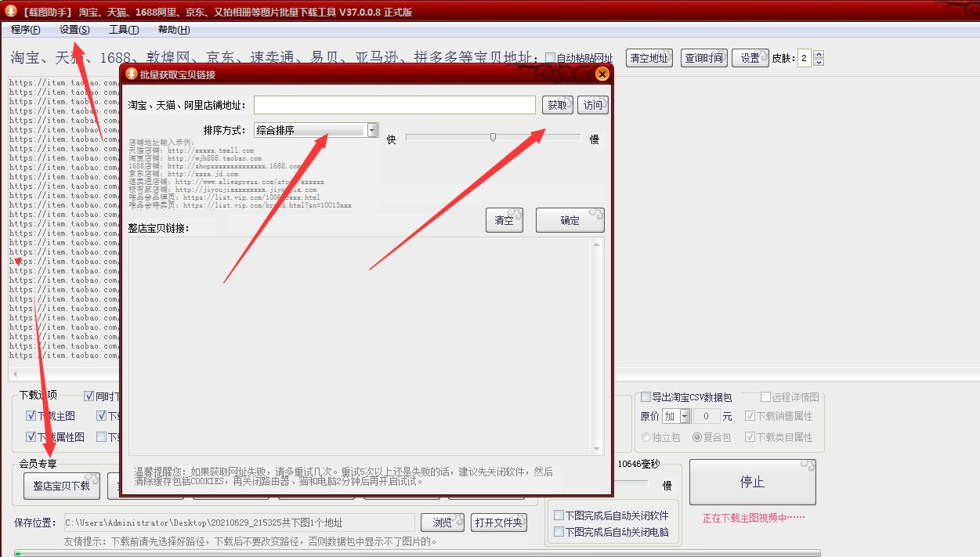Click the 正在下载主图视频中 status text
980x557 pixels.
tap(754, 518)
